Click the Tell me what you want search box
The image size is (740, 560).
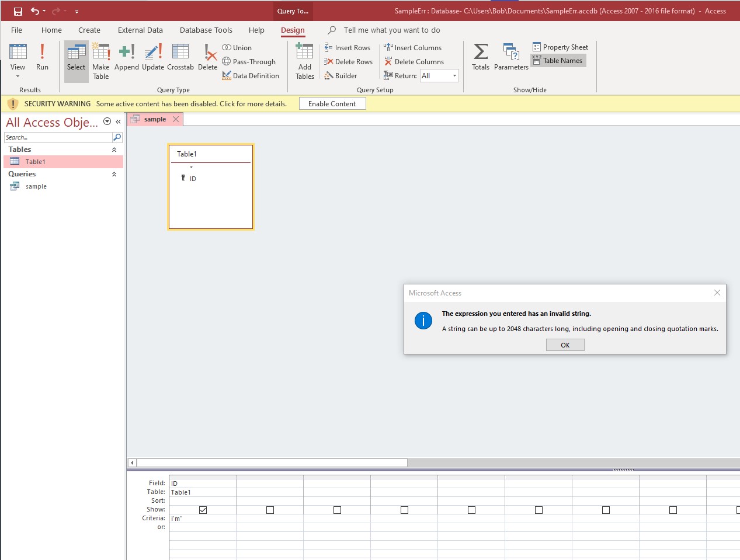coord(392,30)
